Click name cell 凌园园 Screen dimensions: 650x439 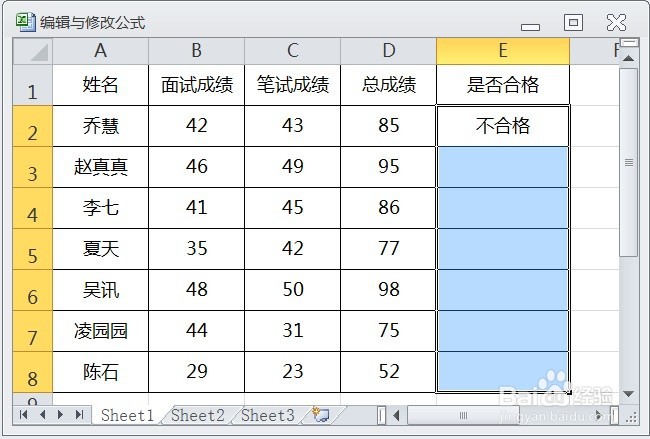coord(100,331)
